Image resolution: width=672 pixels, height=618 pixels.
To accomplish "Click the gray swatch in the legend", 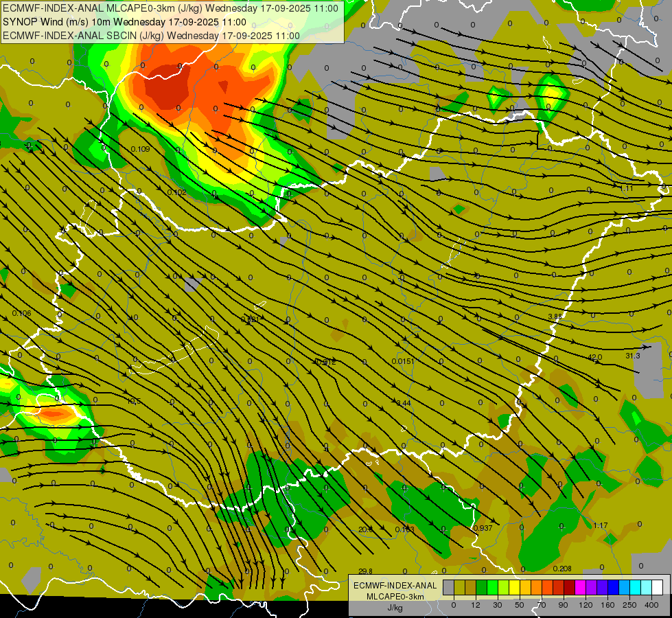I will point(449,587).
